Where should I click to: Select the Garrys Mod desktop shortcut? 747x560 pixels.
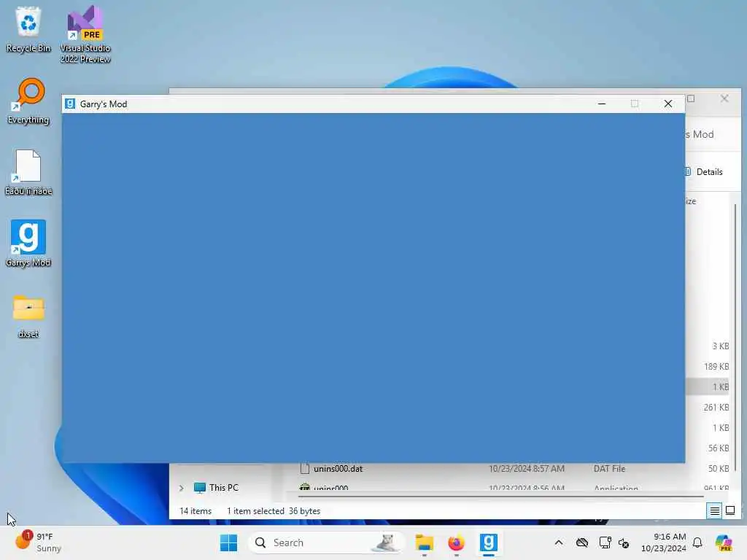(28, 244)
